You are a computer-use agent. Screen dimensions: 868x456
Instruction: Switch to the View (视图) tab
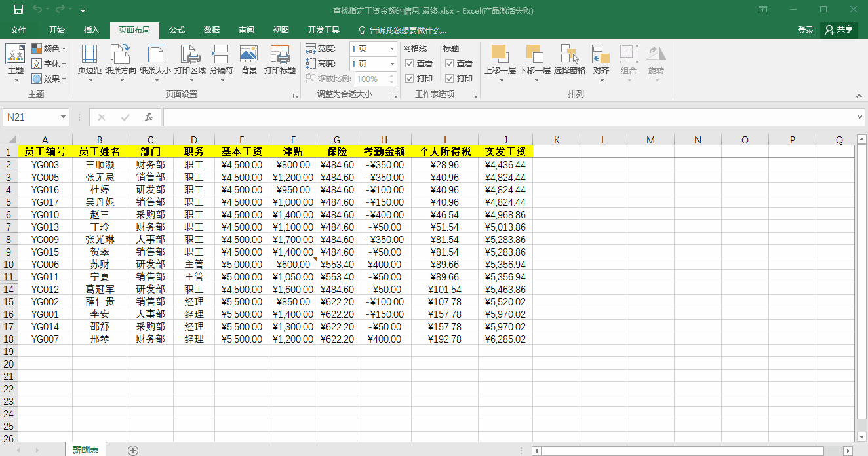[x=281, y=30]
